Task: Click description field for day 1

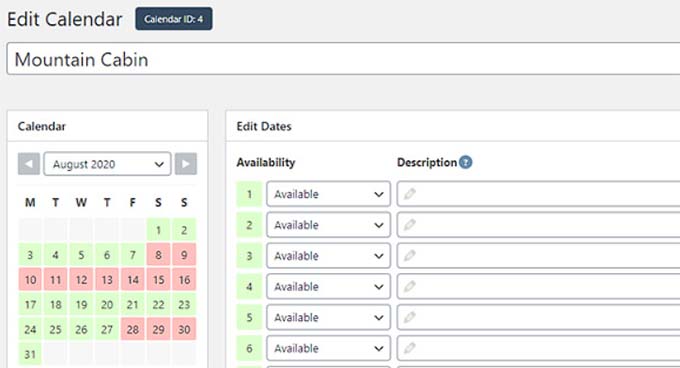Action: click(x=538, y=194)
